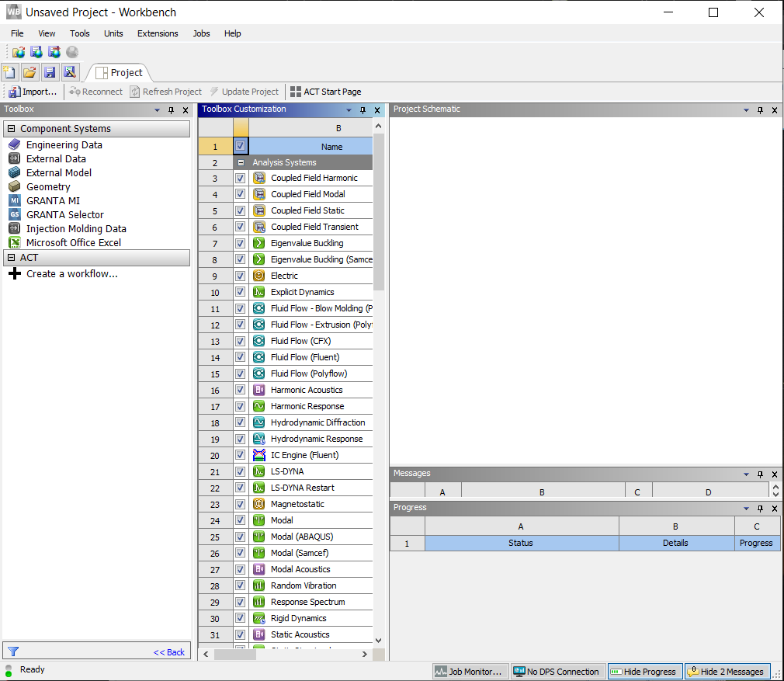The height and width of the screenshot is (681, 784).
Task: Open the Extensions menu
Action: [x=158, y=33]
